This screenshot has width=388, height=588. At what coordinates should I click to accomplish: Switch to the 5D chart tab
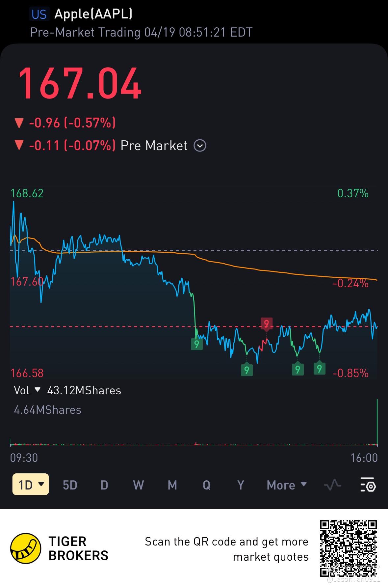70,485
